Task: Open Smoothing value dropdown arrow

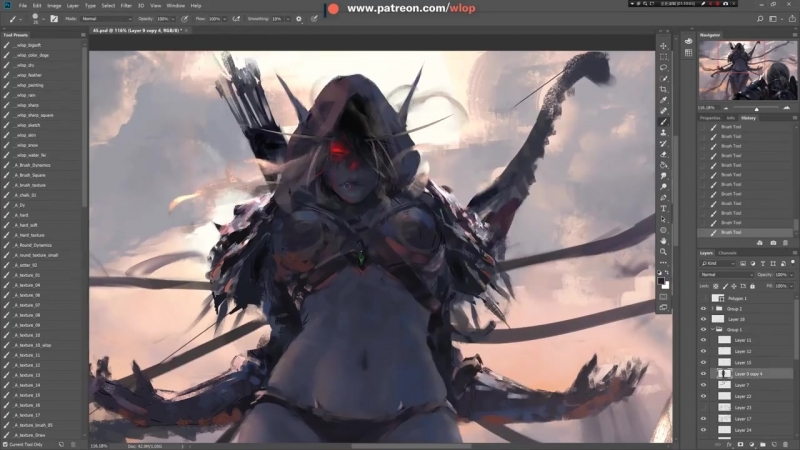Action: [288, 19]
